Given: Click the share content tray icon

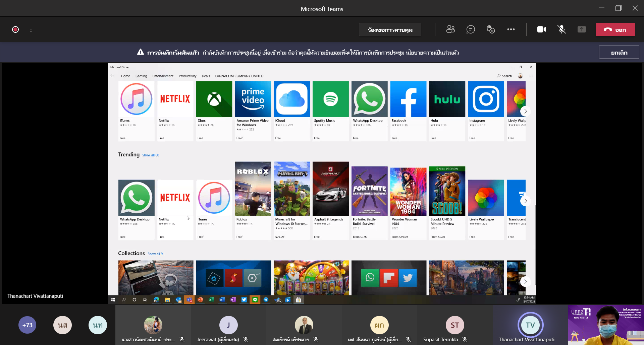Looking at the screenshot, I should click(582, 29).
